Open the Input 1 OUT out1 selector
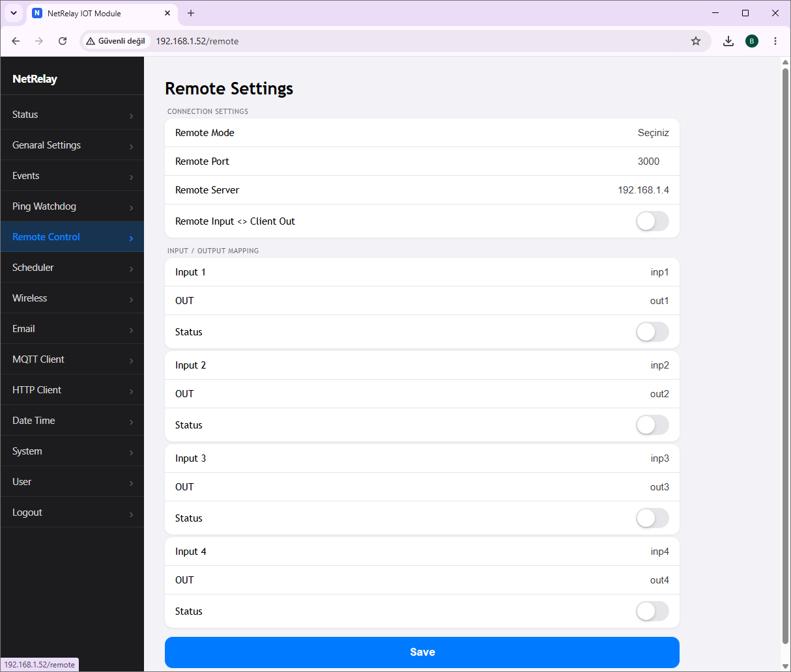This screenshot has height=672, width=791. click(x=659, y=301)
